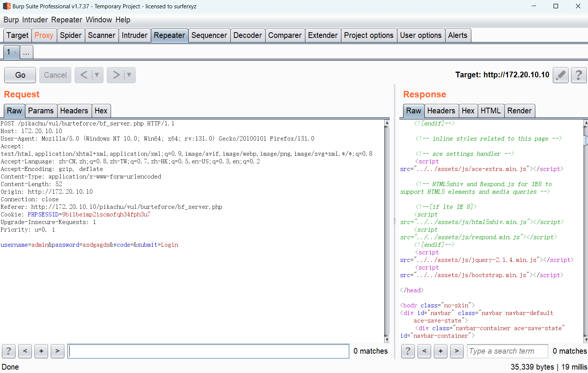Navigate back in request history

(84, 75)
